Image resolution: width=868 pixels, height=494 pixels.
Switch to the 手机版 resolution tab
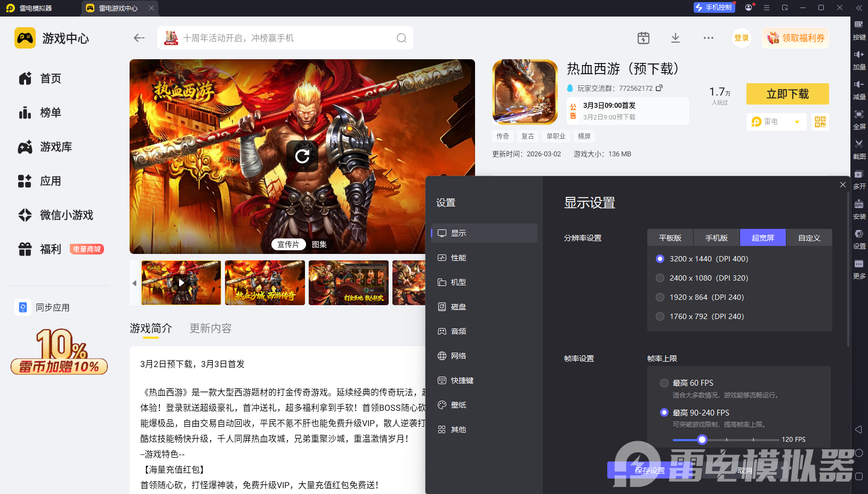click(717, 238)
